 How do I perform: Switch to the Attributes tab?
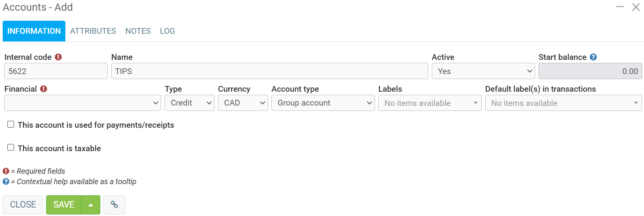point(93,31)
